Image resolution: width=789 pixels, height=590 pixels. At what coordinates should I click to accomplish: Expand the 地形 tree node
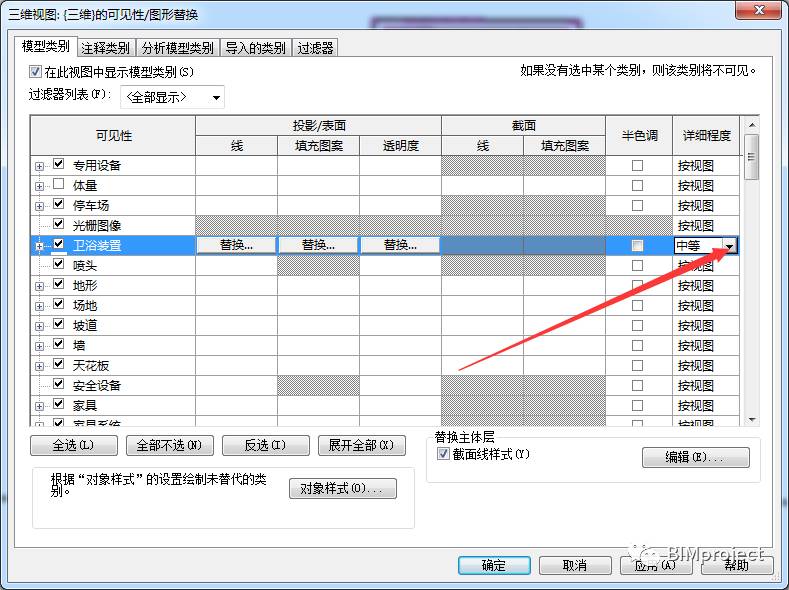39,286
